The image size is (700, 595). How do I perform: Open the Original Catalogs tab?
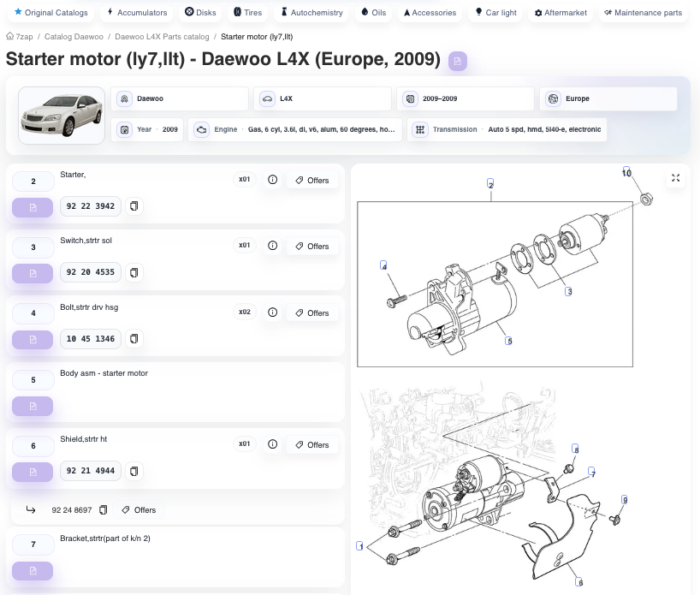(50, 13)
